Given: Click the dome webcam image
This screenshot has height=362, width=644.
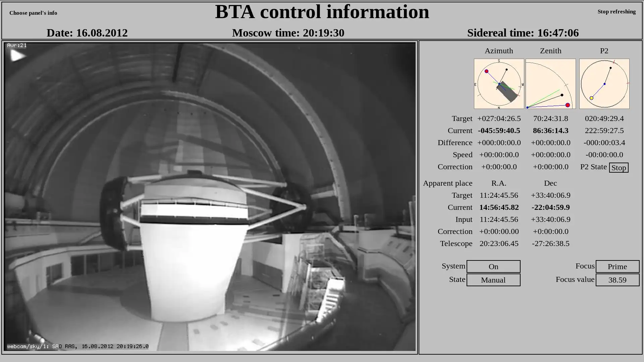Looking at the screenshot, I should point(210,197).
